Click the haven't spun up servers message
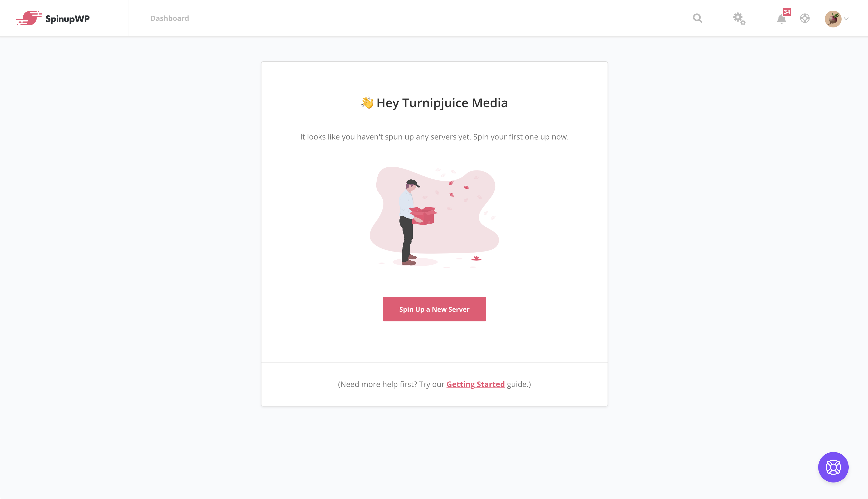This screenshot has width=868, height=499. point(434,137)
